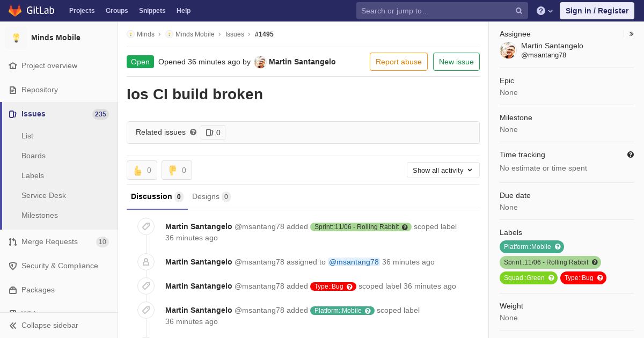The image size is (644, 338).
Task: Click the assignee avatar in sidebar
Action: [508, 50]
